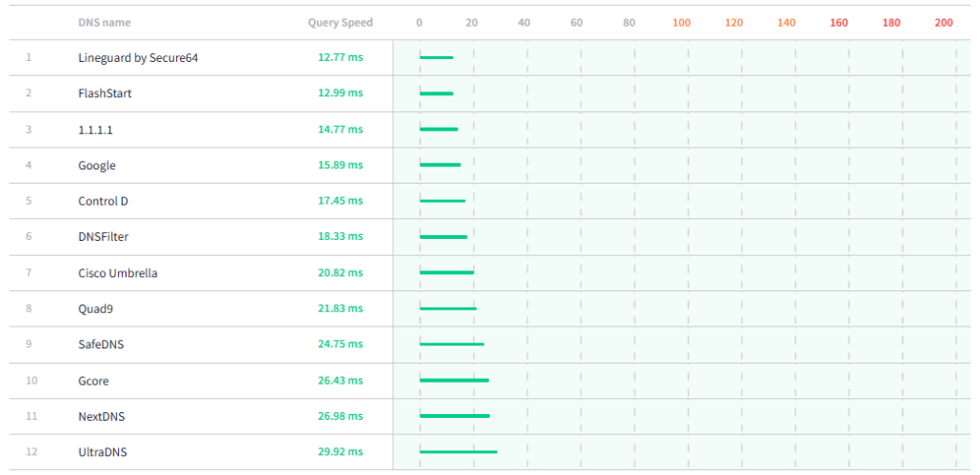
Task: Select the Cisco Umbrella DNS name
Action: point(117,273)
